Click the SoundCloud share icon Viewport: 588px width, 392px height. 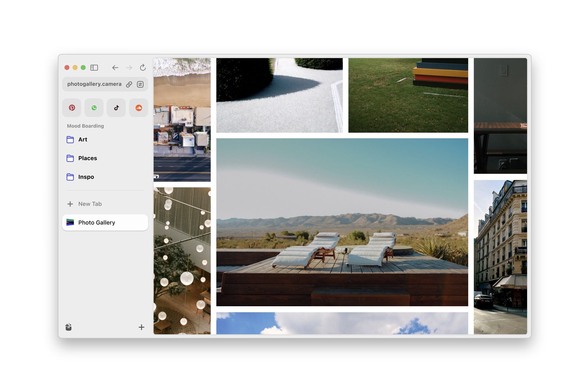coord(138,107)
